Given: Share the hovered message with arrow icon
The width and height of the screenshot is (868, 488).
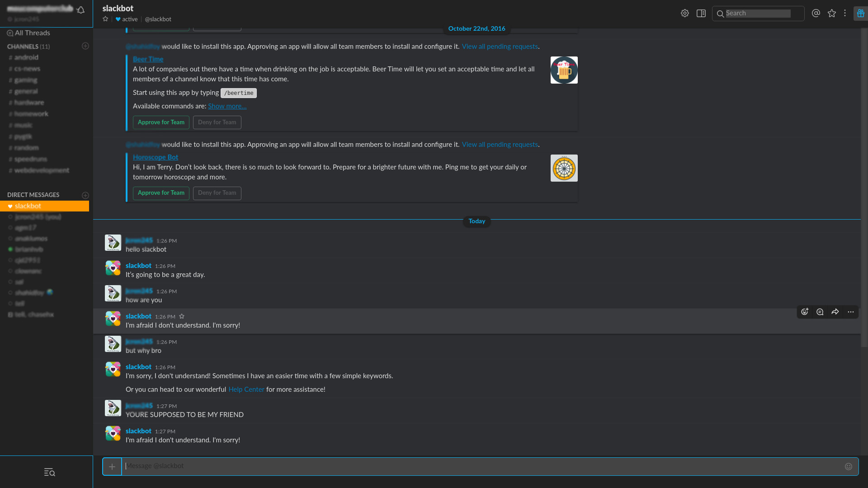Looking at the screenshot, I should coord(835,312).
